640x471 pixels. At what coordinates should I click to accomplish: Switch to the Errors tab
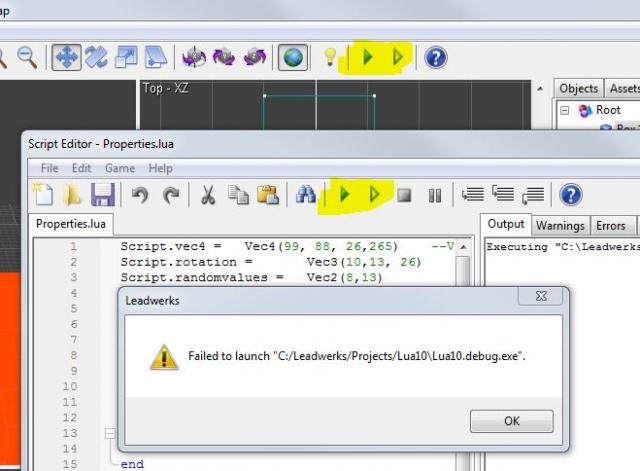click(x=611, y=226)
